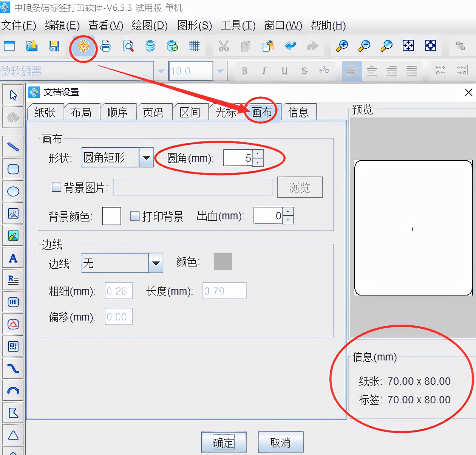Click the print icon in the toolbar
The image size is (476, 455).
click(x=106, y=46)
